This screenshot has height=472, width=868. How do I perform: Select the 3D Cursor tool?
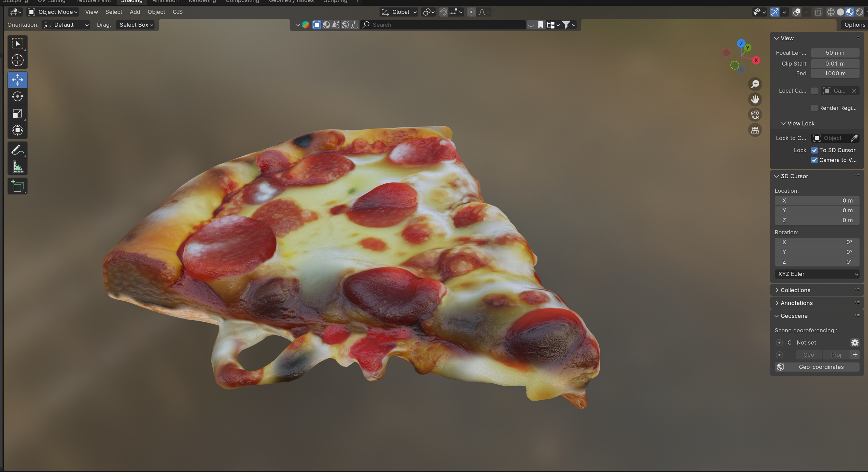pyautogui.click(x=17, y=61)
